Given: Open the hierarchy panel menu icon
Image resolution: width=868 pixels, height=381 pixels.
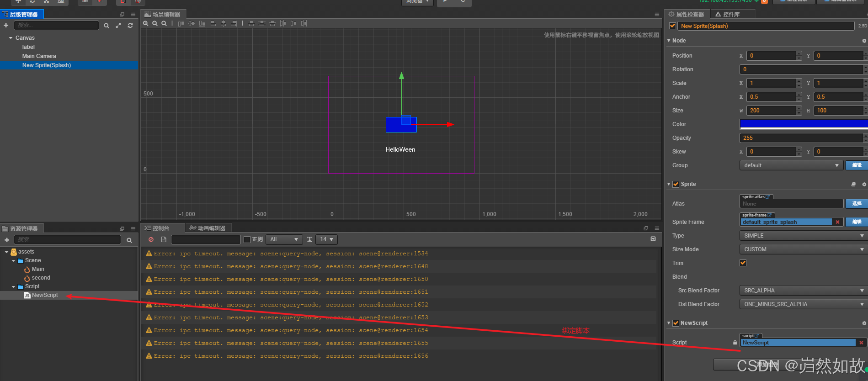Looking at the screenshot, I should (133, 15).
